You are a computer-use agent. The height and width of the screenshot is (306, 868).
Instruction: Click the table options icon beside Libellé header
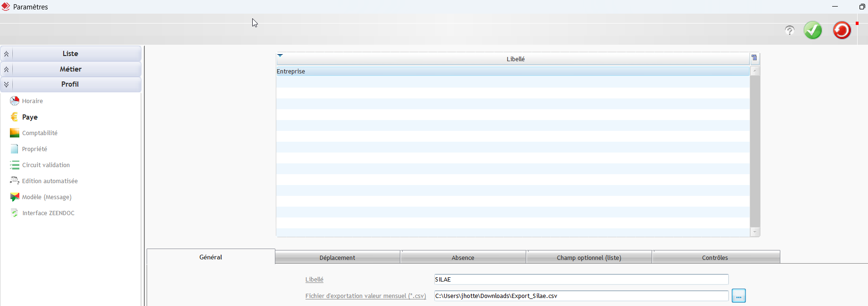754,58
